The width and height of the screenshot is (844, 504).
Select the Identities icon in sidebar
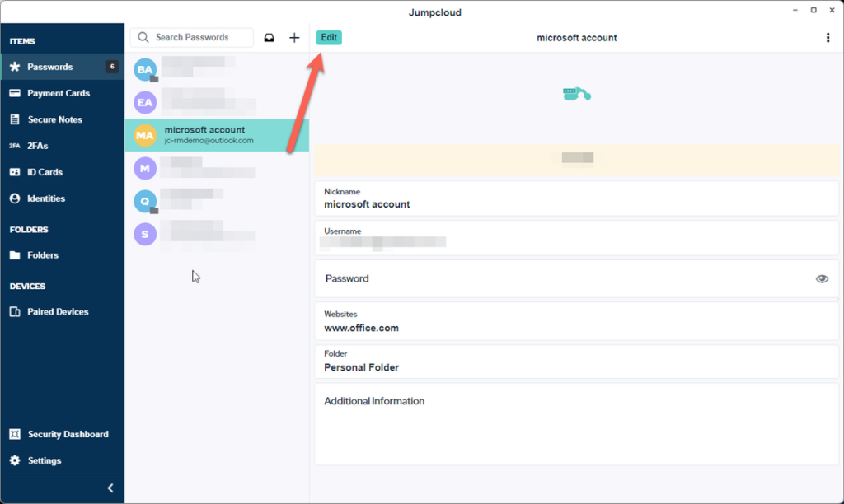pyautogui.click(x=15, y=198)
